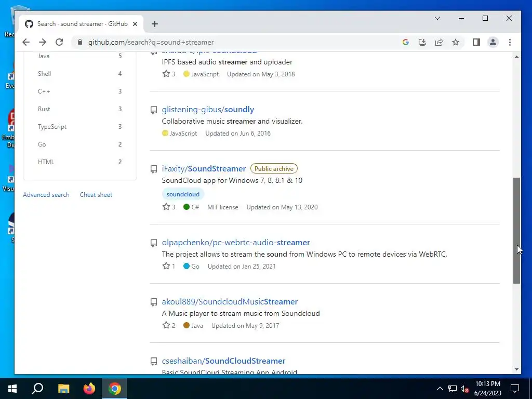Open iFaxity/SoundStreamer repository

pyautogui.click(x=204, y=169)
